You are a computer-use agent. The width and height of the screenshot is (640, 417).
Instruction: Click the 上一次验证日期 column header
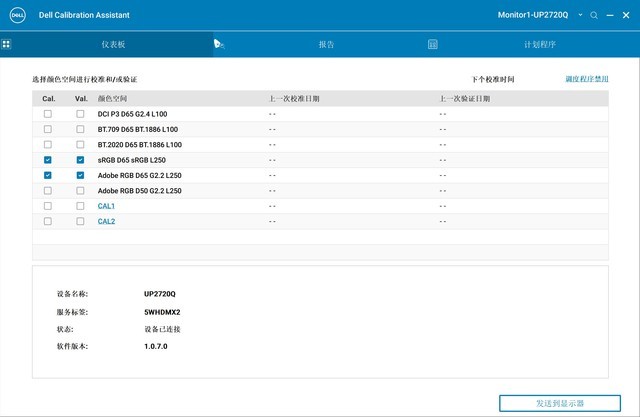pyautogui.click(x=464, y=99)
